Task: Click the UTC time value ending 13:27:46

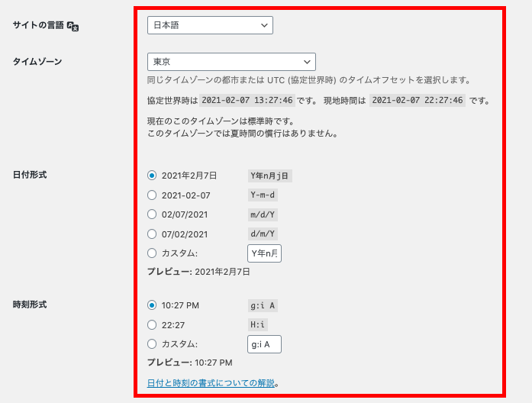Action: pyautogui.click(x=246, y=100)
